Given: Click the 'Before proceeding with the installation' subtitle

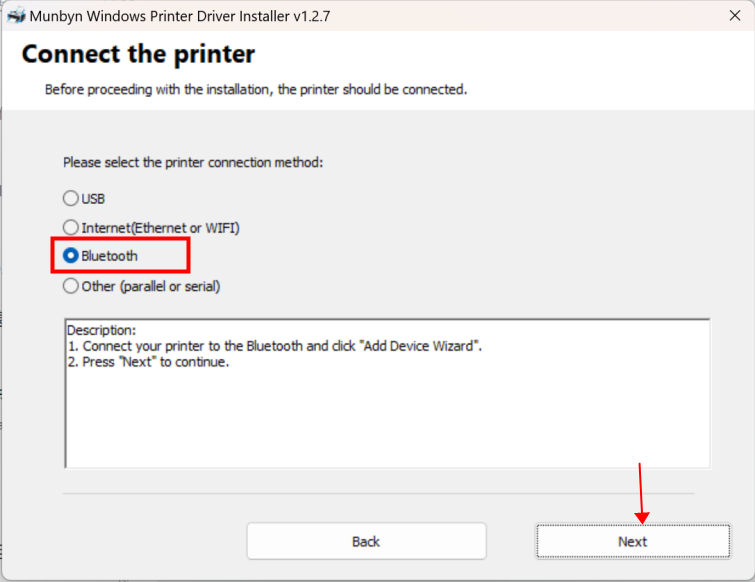Looking at the screenshot, I should pos(256,90).
